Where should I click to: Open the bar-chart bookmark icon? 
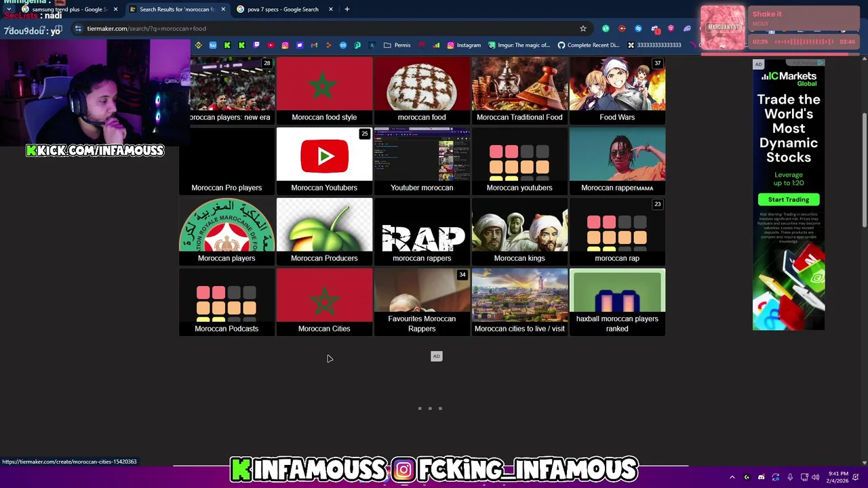[435, 45]
